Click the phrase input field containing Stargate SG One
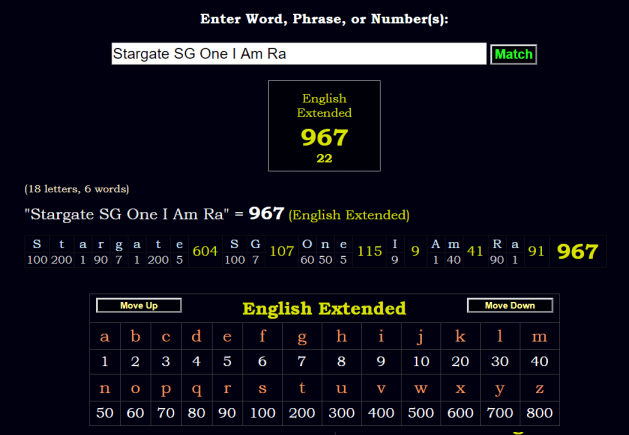The image size is (629, 435). tap(299, 54)
